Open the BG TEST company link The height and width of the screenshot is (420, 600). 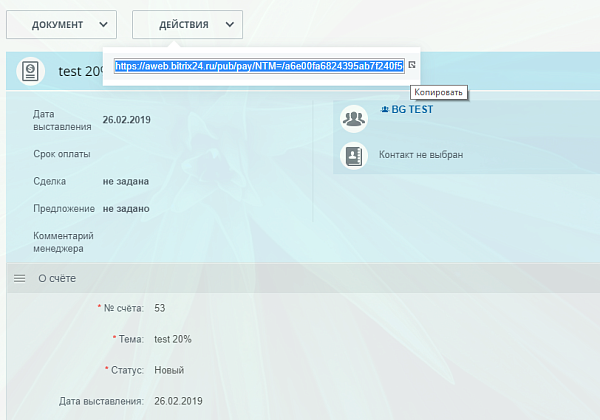(412, 109)
